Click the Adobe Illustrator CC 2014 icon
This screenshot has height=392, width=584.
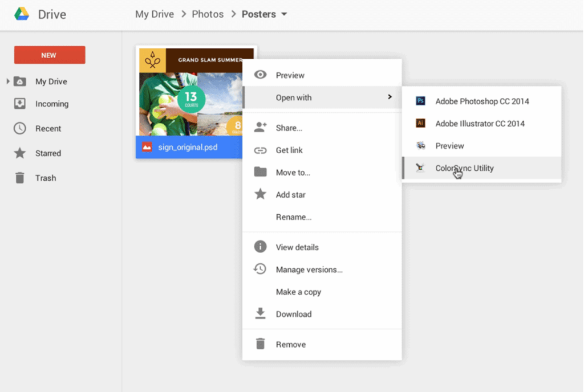click(420, 124)
